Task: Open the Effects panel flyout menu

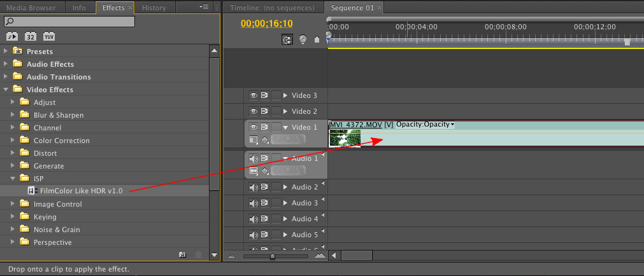Action: point(204,7)
